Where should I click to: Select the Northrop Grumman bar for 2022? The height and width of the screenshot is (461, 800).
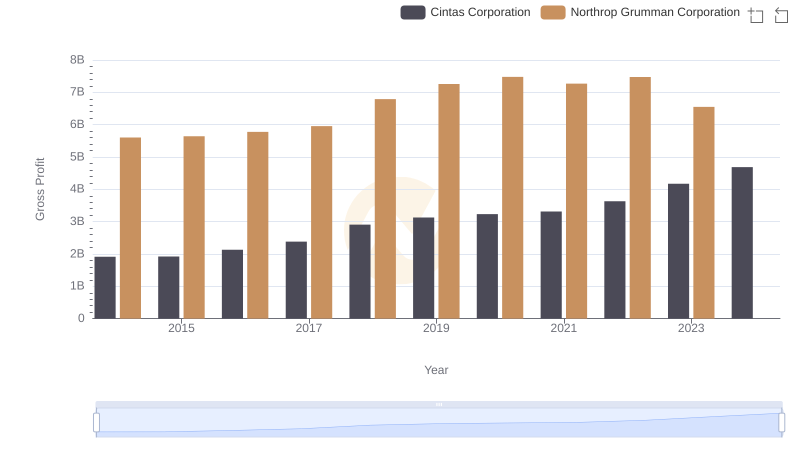pyautogui.click(x=640, y=198)
